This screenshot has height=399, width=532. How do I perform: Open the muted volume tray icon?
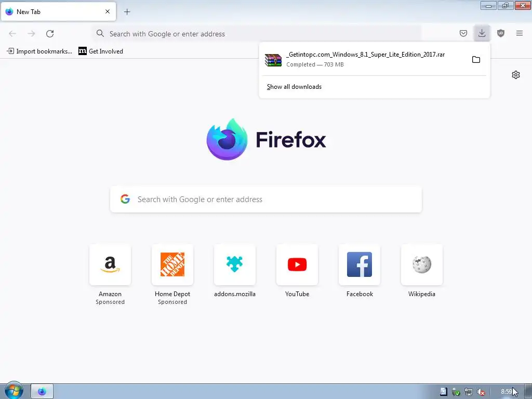[x=481, y=392]
